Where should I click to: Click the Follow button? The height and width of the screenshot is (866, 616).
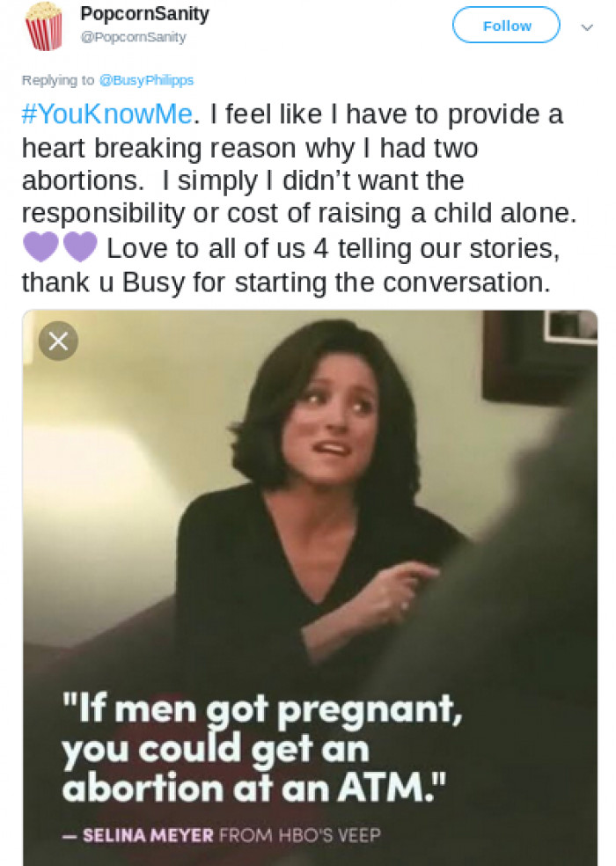[x=506, y=26]
